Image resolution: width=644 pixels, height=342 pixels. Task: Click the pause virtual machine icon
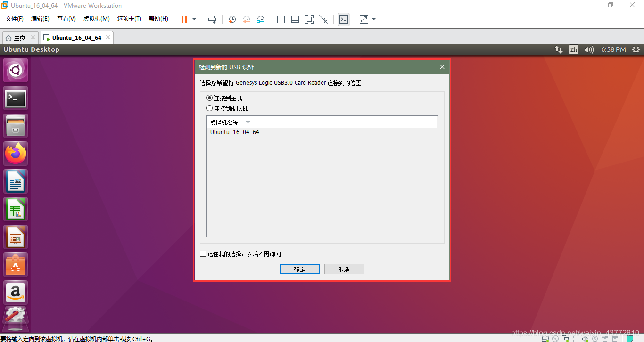[184, 19]
